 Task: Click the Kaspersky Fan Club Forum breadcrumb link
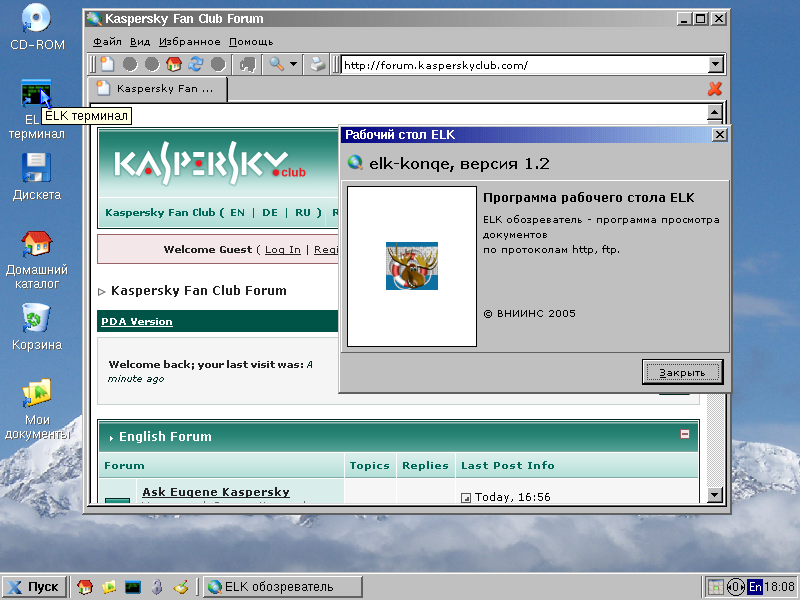click(x=198, y=291)
